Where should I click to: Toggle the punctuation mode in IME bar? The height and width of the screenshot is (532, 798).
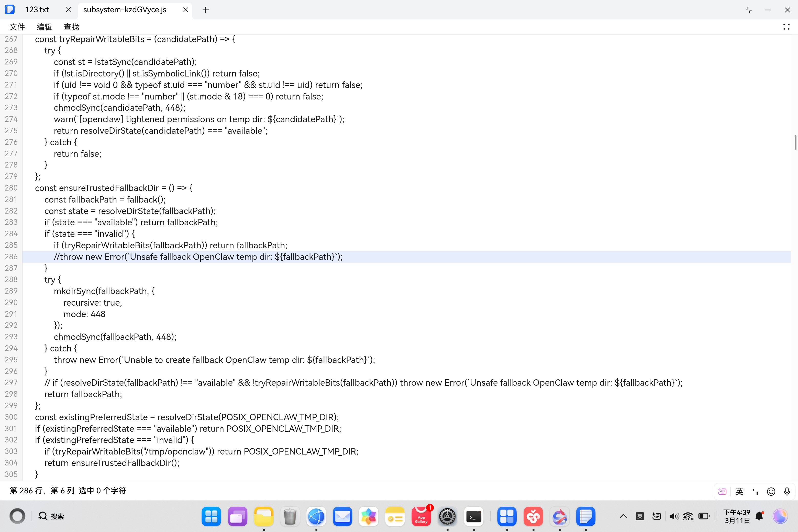tap(755, 491)
